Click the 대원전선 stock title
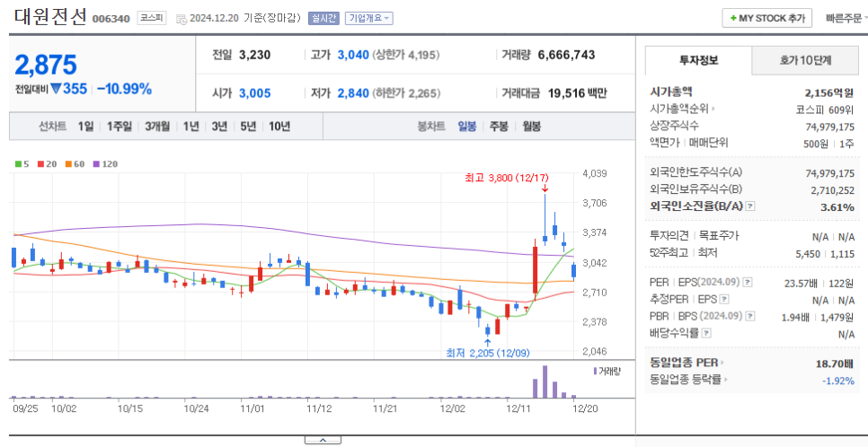868x447 pixels. tap(50, 17)
